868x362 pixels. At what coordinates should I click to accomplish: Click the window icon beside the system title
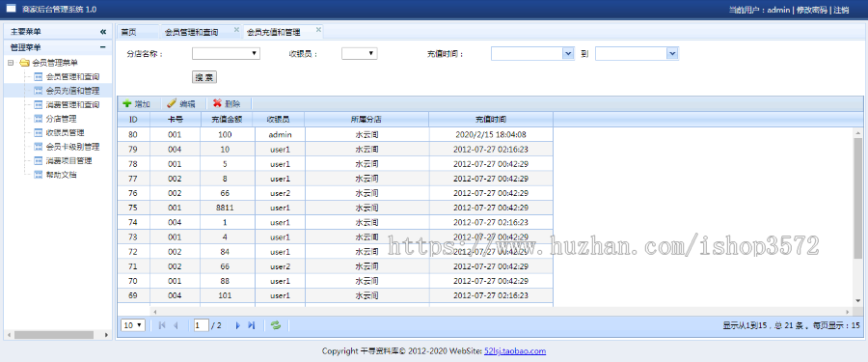click(x=11, y=9)
